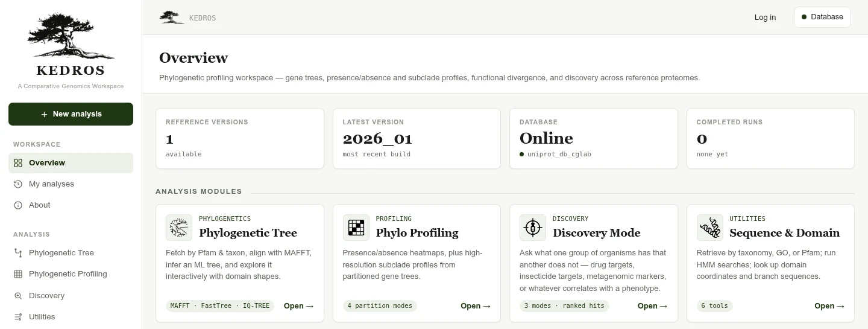Click the Sequence & Domain helix icon

(x=710, y=228)
